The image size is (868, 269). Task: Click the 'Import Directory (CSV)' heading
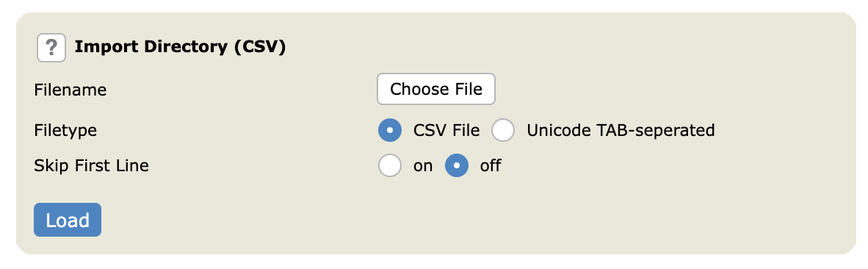coord(180,48)
